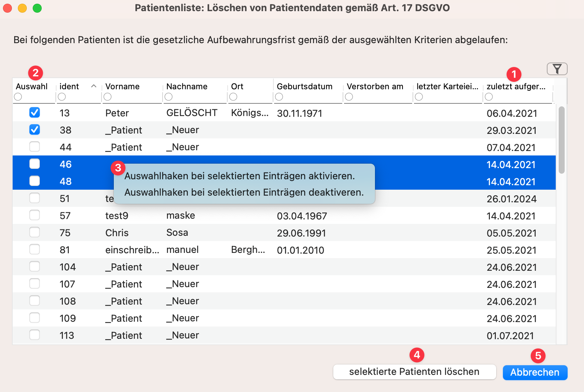The image size is (584, 392).
Task: Click the Auswahl column header
Action: point(32,86)
